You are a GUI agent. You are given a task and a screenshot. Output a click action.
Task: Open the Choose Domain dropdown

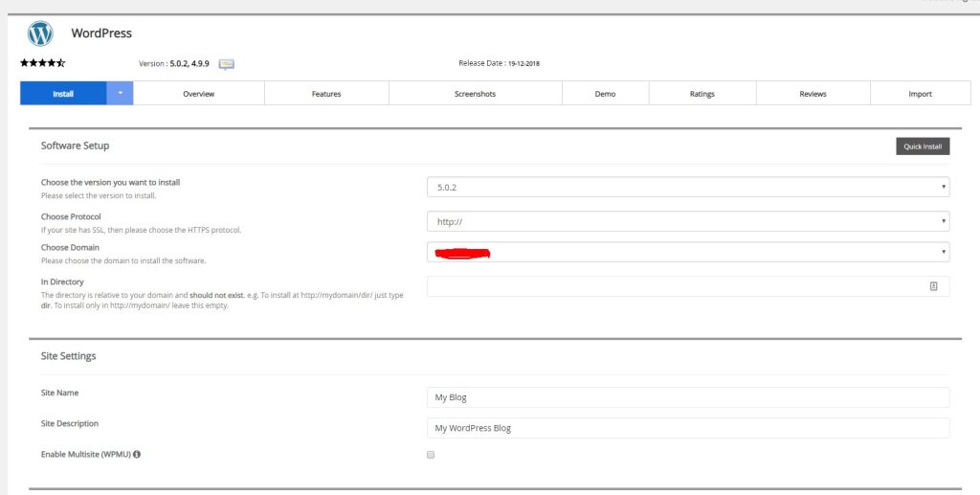688,252
